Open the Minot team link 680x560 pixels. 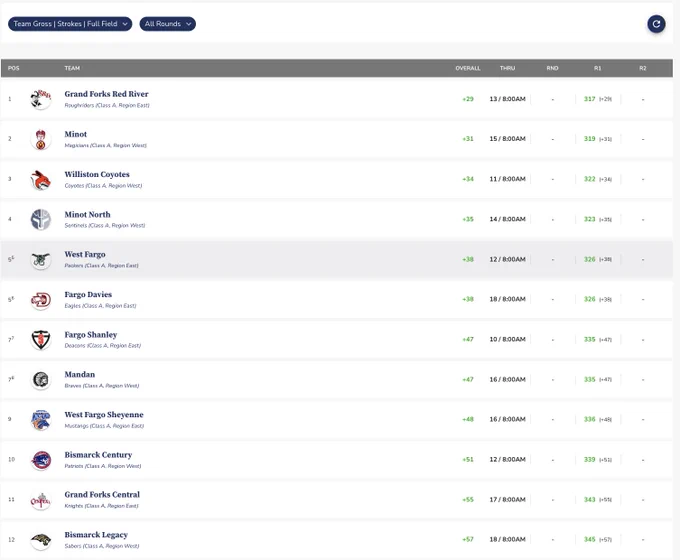click(75, 134)
